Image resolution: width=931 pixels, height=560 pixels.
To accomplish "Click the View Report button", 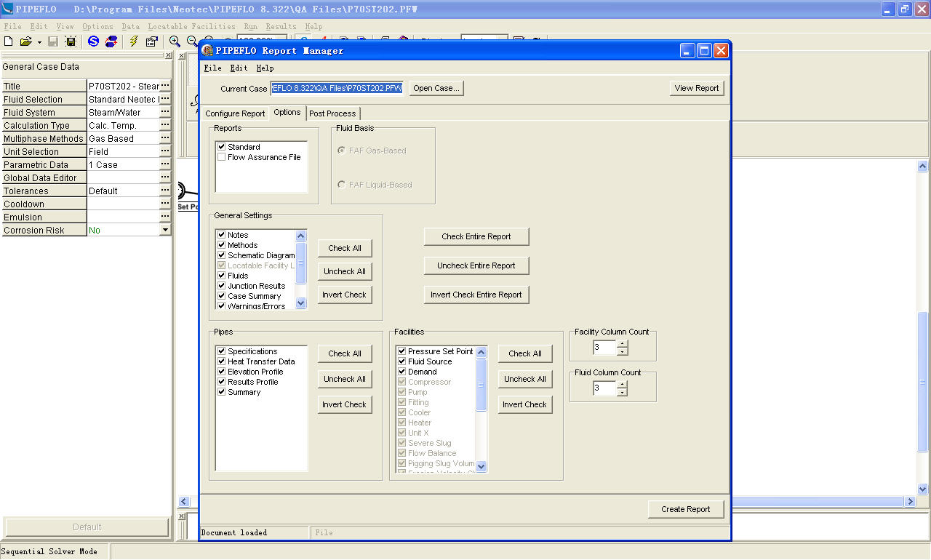I will (x=697, y=88).
